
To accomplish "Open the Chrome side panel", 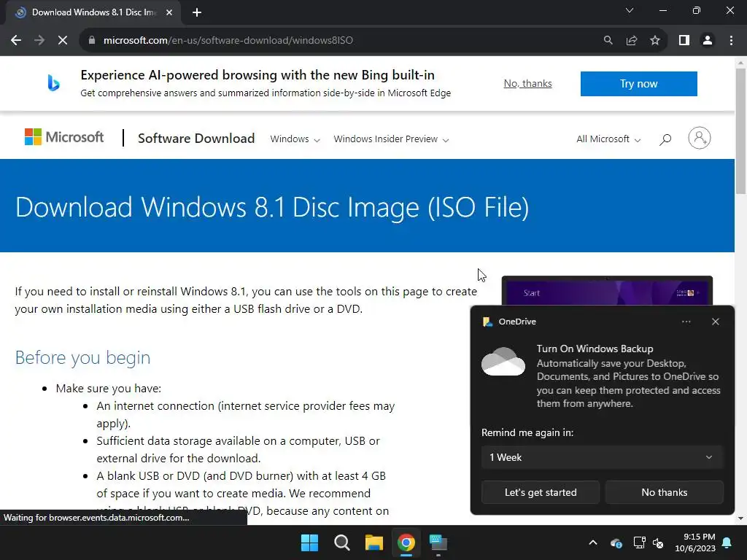I will [x=684, y=41].
